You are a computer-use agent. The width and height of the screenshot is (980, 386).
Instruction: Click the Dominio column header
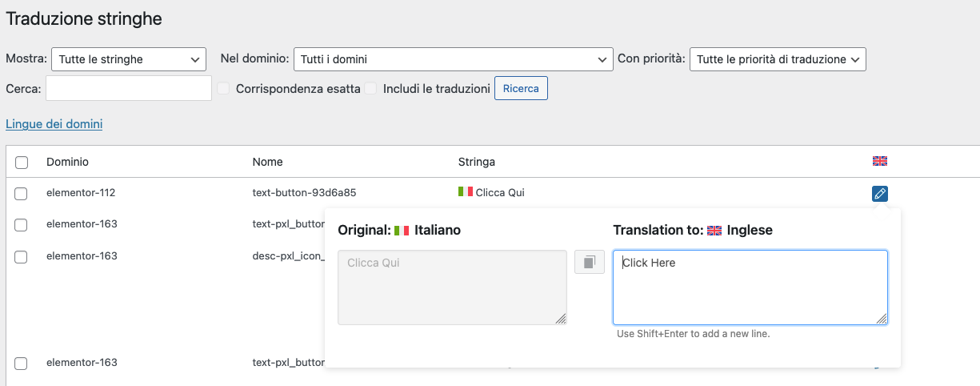click(67, 162)
